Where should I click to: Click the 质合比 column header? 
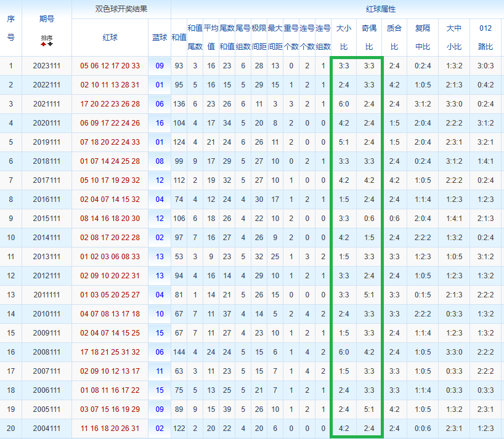(394, 38)
